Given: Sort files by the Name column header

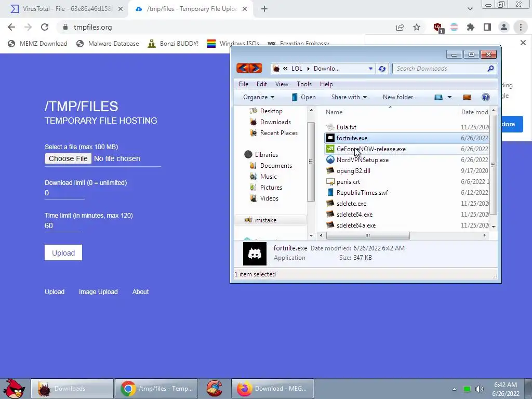Looking at the screenshot, I should pos(390,112).
